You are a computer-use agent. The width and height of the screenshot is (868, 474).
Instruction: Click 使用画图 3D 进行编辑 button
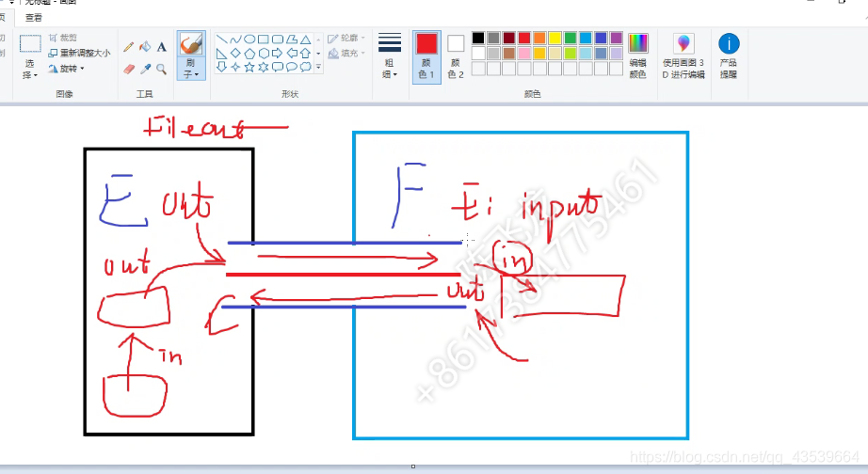point(683,55)
